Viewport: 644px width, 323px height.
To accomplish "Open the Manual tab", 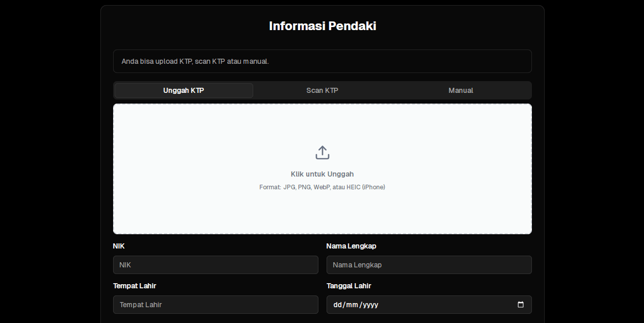I will (461, 90).
